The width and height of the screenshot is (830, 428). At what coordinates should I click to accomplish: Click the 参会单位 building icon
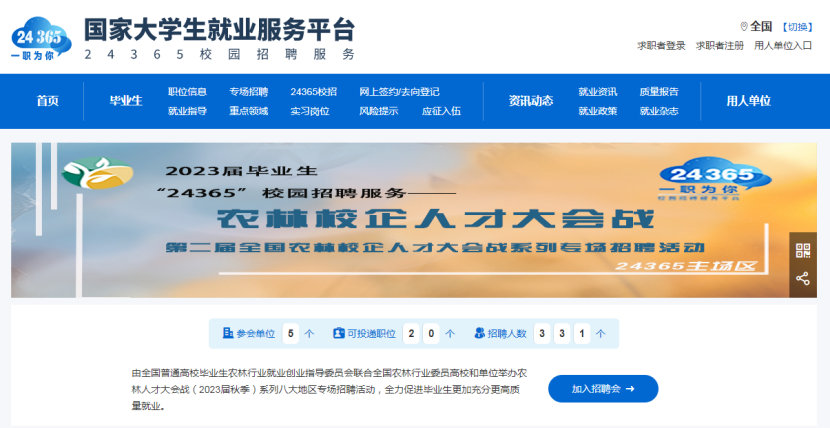pyautogui.click(x=228, y=333)
